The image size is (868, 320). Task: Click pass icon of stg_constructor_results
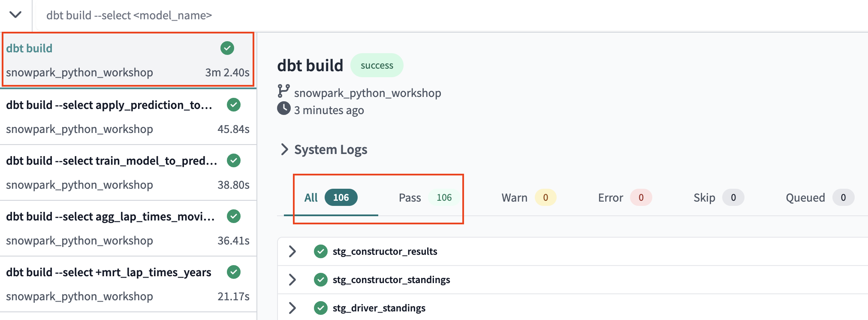tap(321, 251)
